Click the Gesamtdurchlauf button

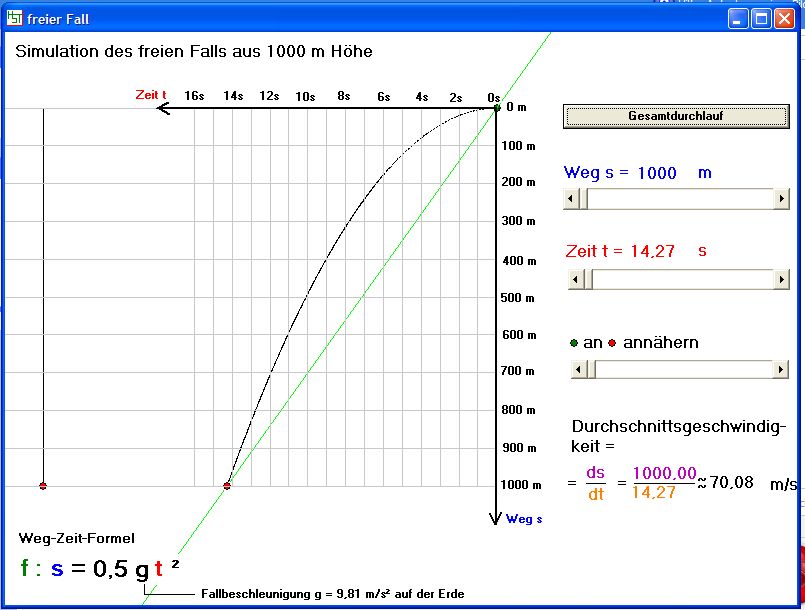point(676,116)
